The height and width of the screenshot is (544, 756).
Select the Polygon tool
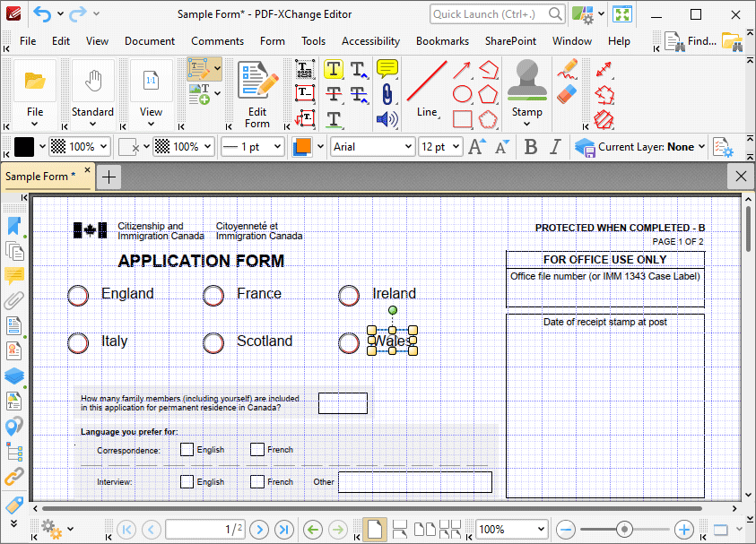pos(488,94)
